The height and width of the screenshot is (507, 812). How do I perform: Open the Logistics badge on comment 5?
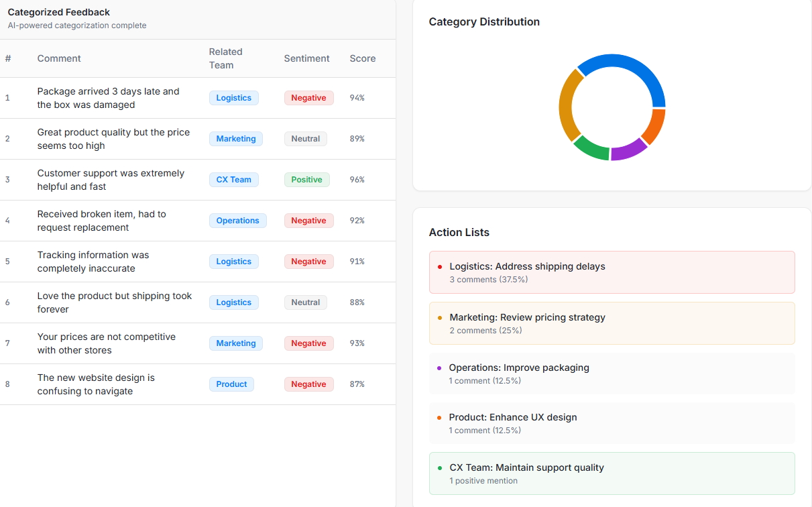tap(233, 261)
